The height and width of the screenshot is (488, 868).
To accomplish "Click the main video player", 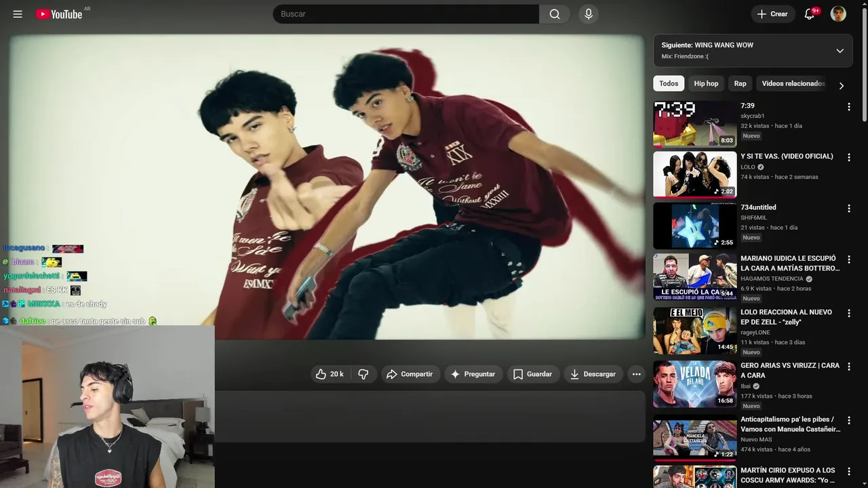I will (327, 187).
